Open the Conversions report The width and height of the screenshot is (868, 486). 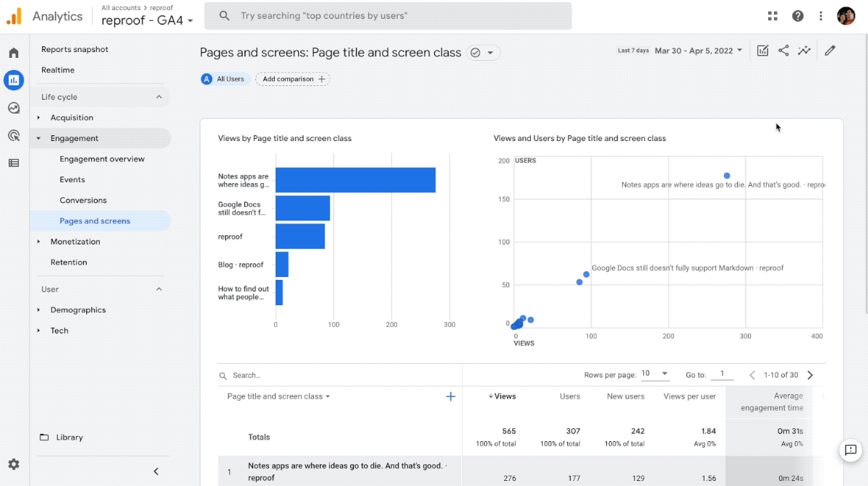83,200
